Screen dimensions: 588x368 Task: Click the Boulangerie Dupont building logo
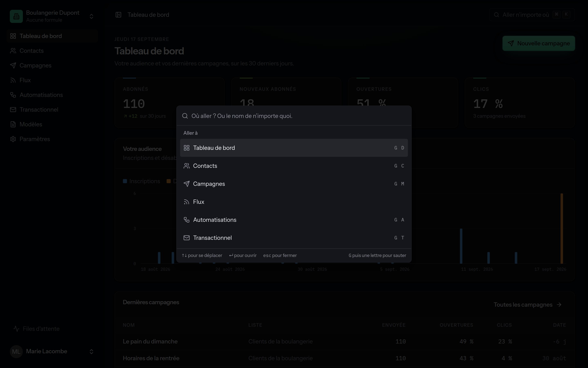click(x=16, y=16)
